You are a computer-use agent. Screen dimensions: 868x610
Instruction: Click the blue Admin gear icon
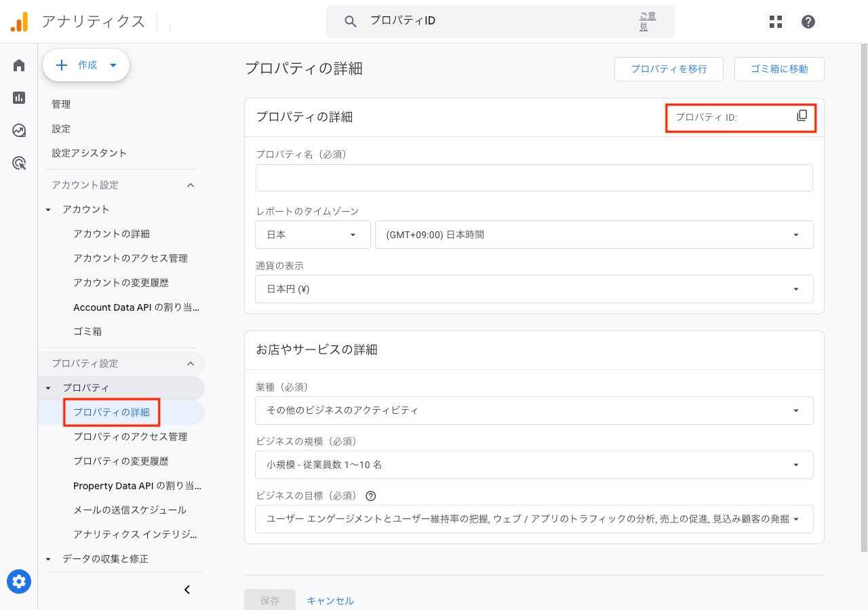(x=18, y=582)
